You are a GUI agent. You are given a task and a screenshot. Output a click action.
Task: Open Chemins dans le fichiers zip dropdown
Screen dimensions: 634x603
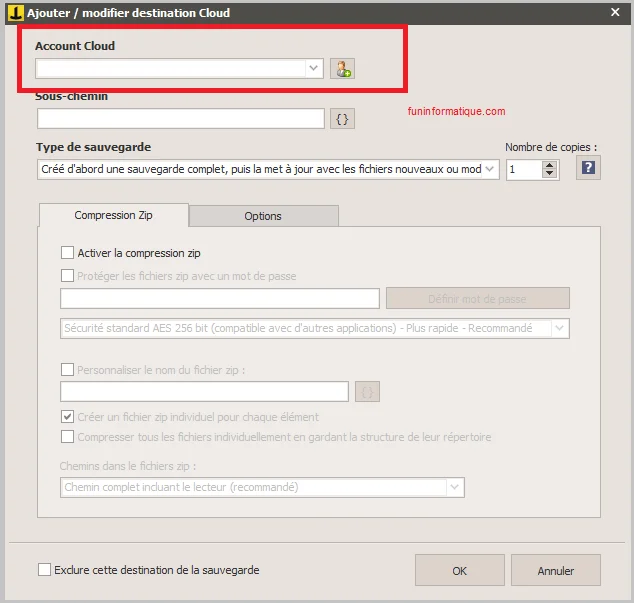click(455, 487)
